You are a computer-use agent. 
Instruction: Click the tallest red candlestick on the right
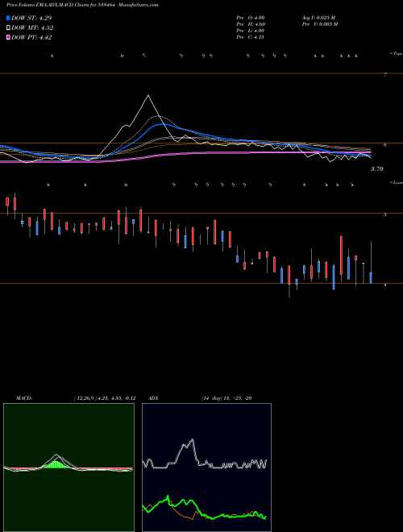(x=341, y=256)
